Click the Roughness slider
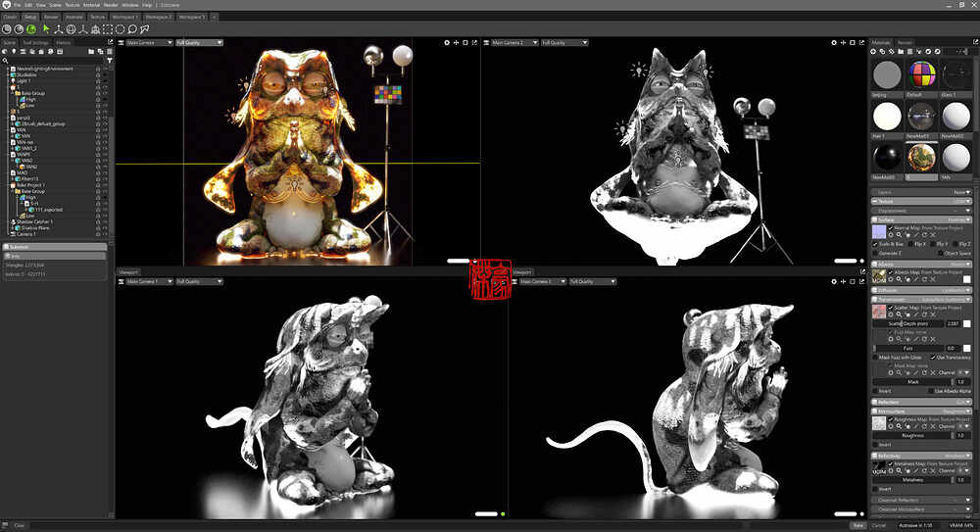The height and width of the screenshot is (532, 980). point(913,435)
